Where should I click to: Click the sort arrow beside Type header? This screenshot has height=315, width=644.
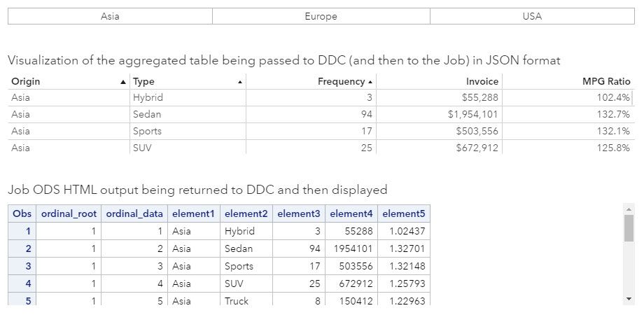tap(240, 83)
